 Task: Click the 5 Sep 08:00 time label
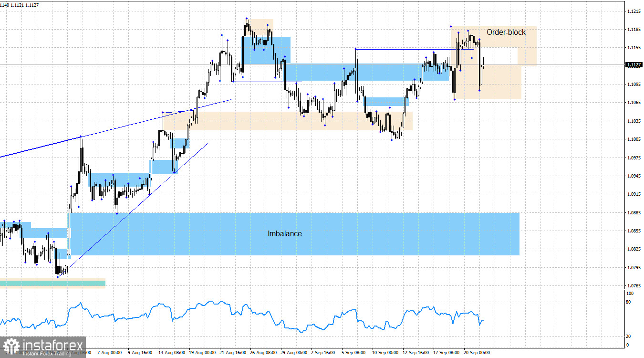point(354,353)
